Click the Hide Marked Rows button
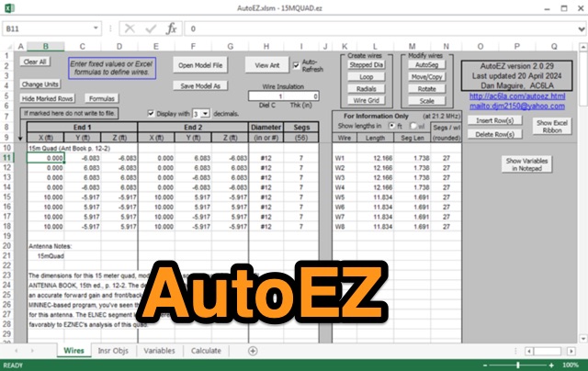This screenshot has width=588, height=371. pyautogui.click(x=47, y=98)
